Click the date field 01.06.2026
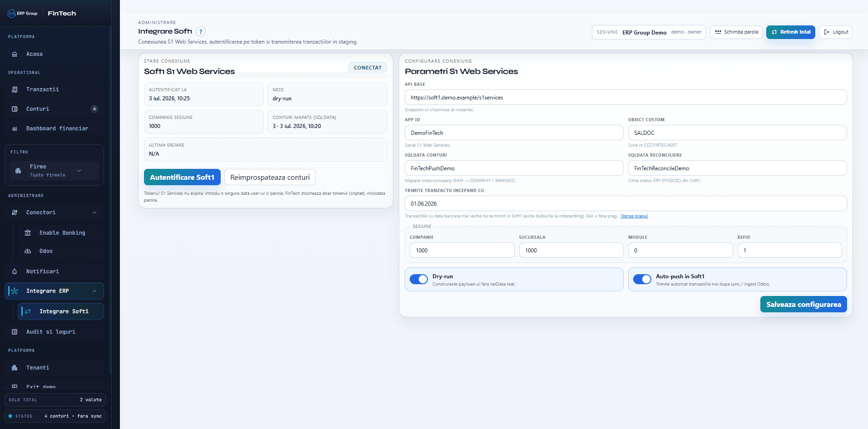868x429 pixels. coord(625,203)
